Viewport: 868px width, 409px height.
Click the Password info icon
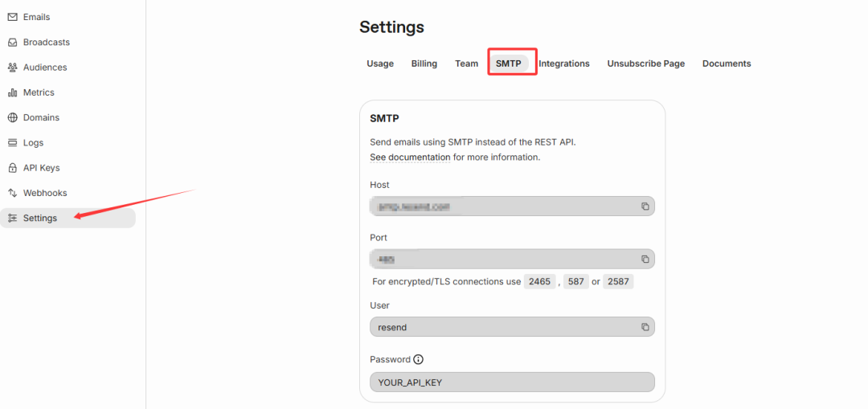419,360
